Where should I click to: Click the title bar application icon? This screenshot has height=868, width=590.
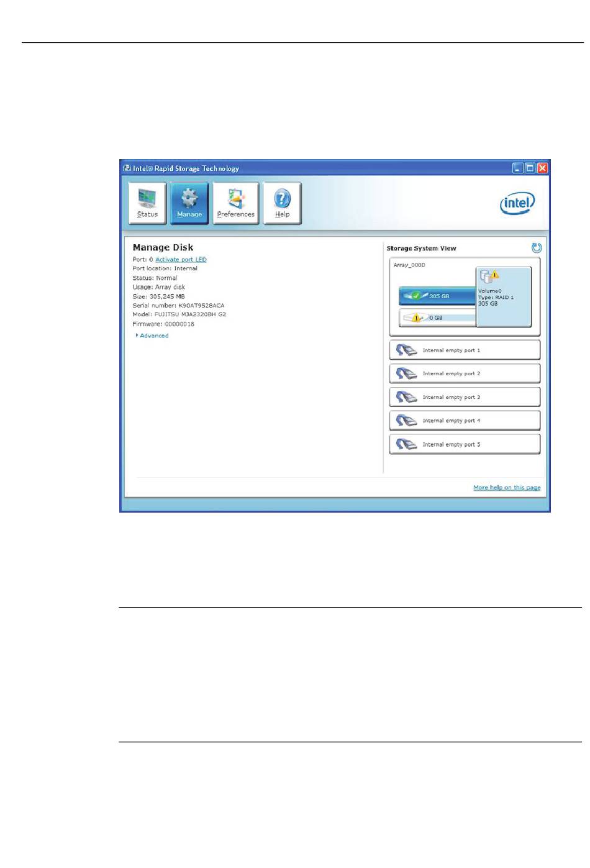point(127,168)
